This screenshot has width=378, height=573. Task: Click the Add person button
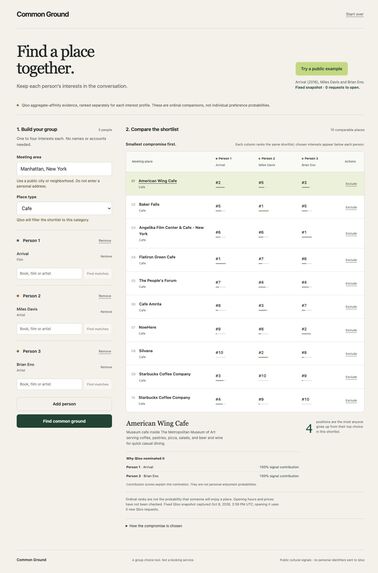click(x=64, y=404)
